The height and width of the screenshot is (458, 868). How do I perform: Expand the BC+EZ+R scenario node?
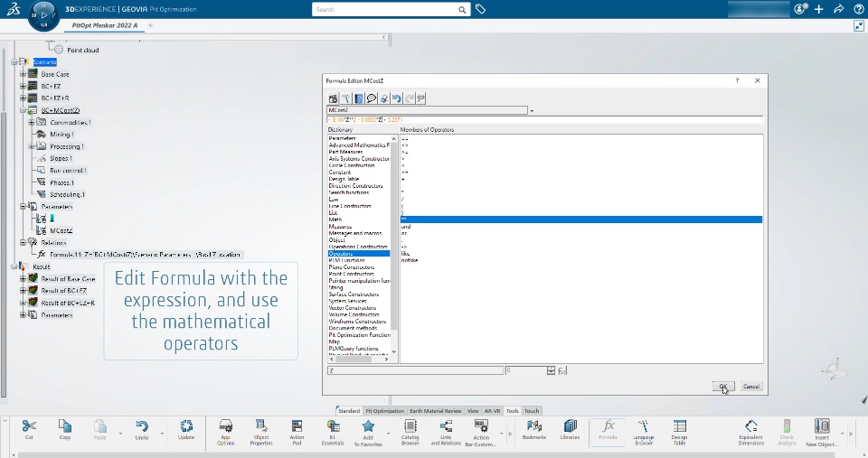click(24, 98)
